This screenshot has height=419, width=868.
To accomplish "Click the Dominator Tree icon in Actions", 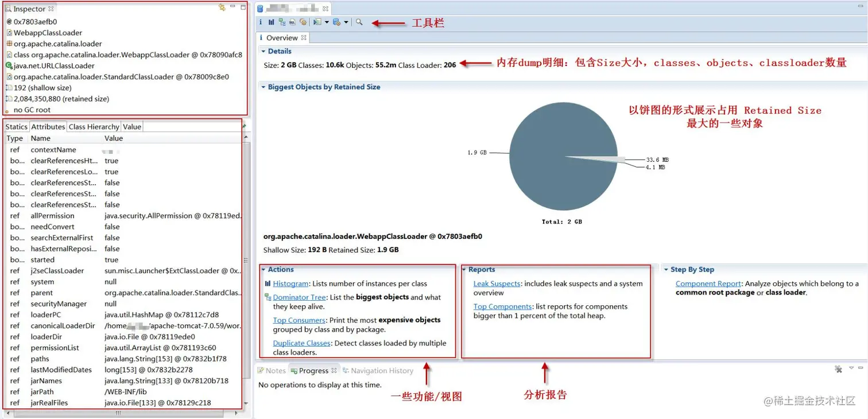I will coord(268,297).
